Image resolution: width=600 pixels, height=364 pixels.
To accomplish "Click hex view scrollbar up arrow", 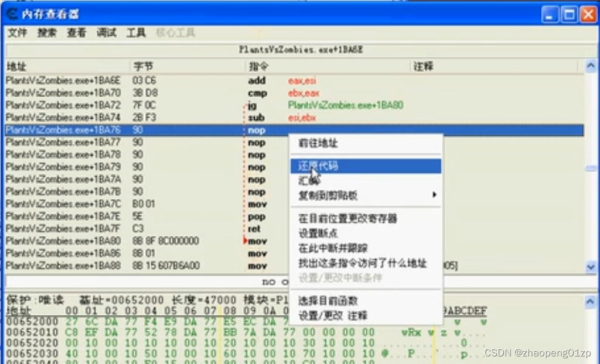I will point(591,302).
